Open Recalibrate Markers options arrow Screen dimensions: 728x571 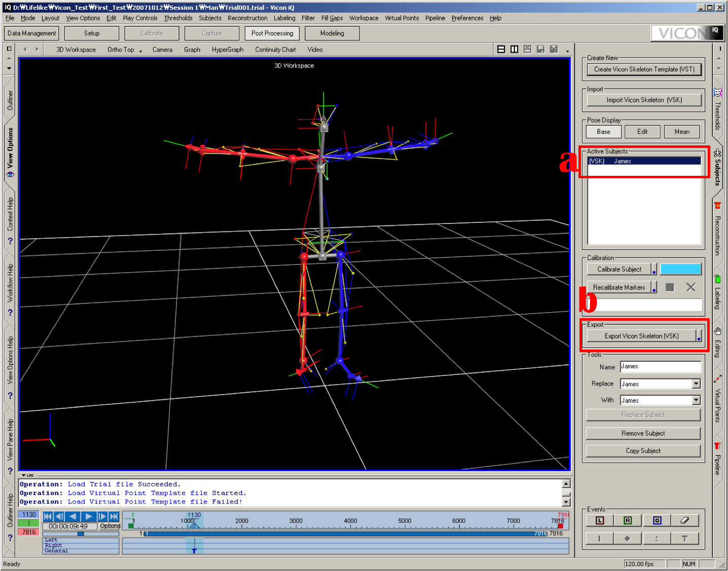(x=654, y=287)
